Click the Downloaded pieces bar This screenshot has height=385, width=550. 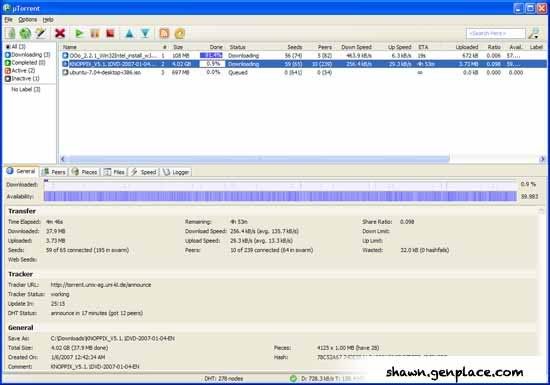[x=280, y=184]
